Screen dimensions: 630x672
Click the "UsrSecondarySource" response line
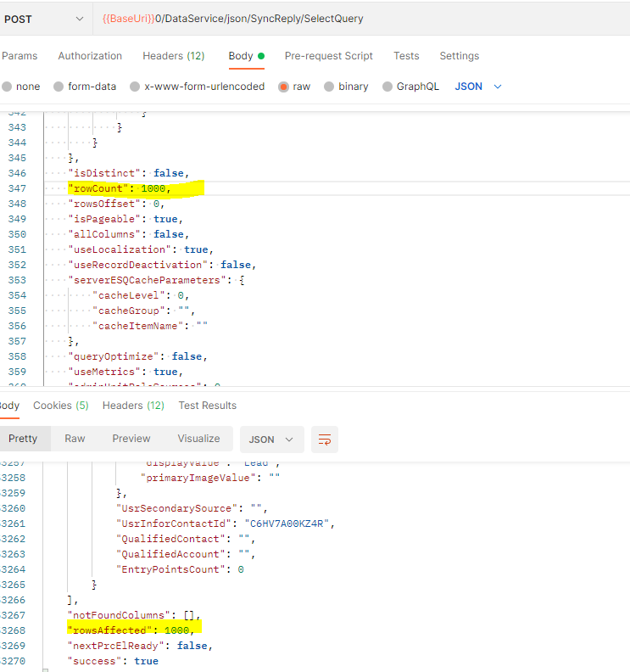pyautogui.click(x=192, y=509)
